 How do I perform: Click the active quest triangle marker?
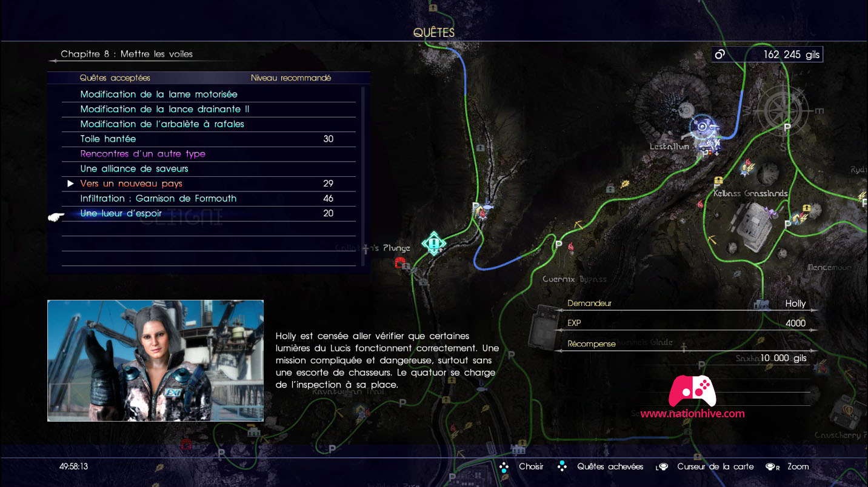coord(70,184)
